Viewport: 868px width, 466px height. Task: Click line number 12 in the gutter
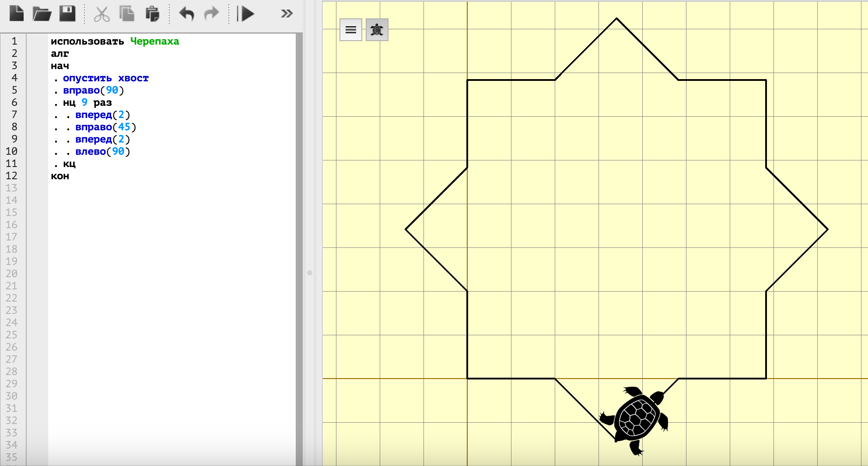point(11,176)
